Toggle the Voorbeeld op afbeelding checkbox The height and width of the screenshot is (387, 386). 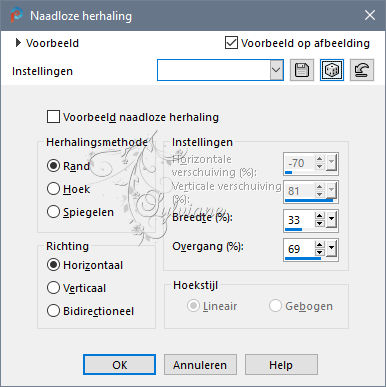[x=231, y=43]
